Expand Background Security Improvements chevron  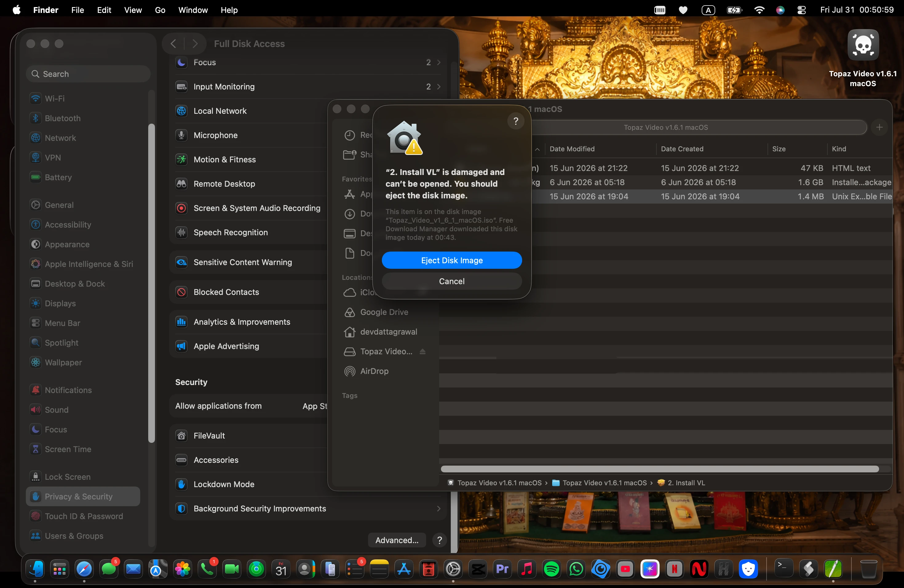tap(439, 509)
